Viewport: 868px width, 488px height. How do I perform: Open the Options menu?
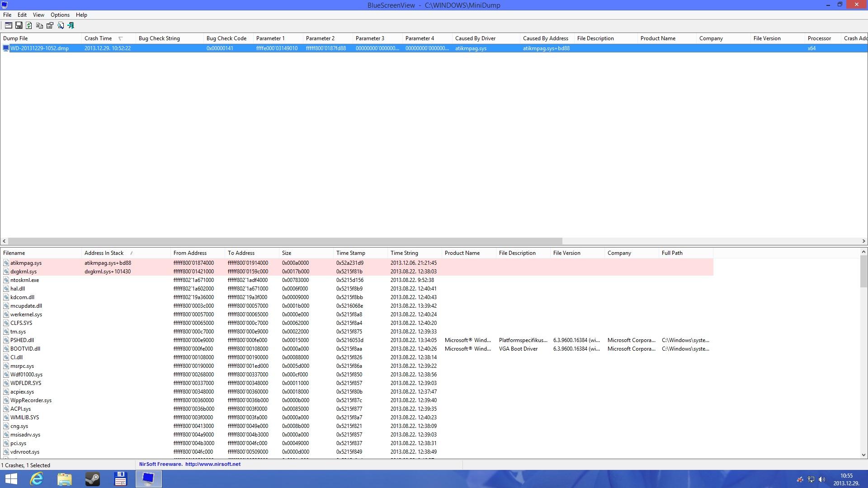click(60, 15)
